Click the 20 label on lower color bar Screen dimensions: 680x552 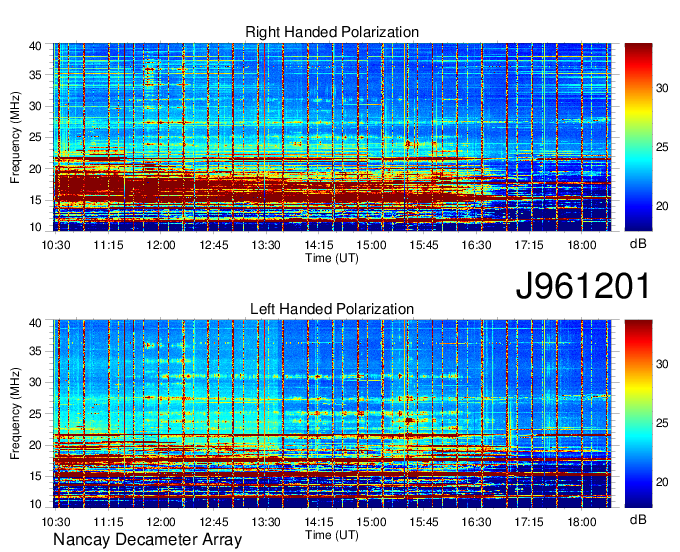[x=662, y=482]
